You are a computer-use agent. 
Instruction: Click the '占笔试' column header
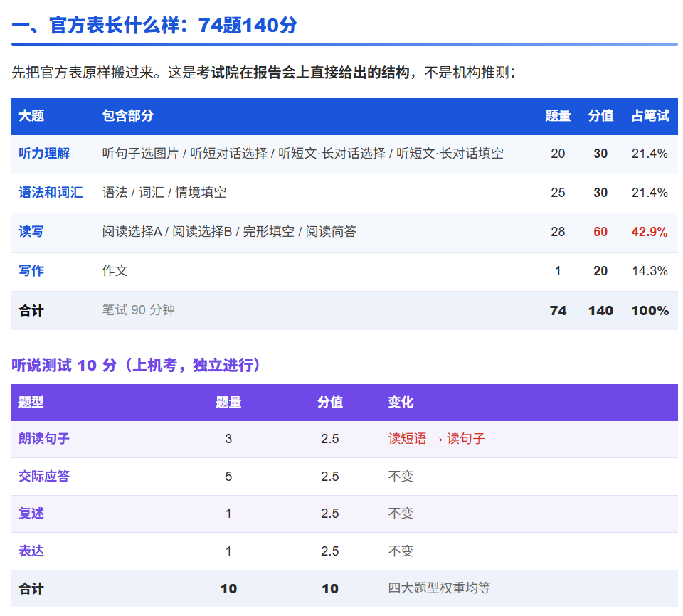coord(650,116)
